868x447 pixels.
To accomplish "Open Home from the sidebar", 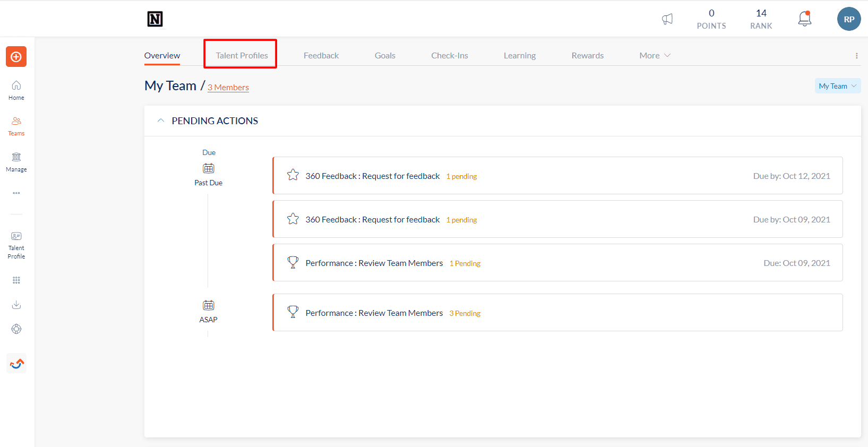I will pos(16,90).
